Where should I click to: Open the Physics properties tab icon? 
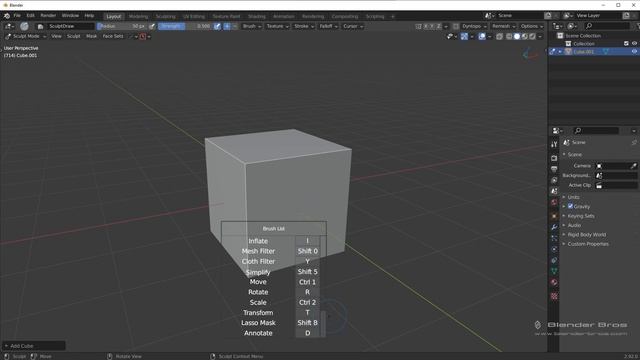[554, 249]
